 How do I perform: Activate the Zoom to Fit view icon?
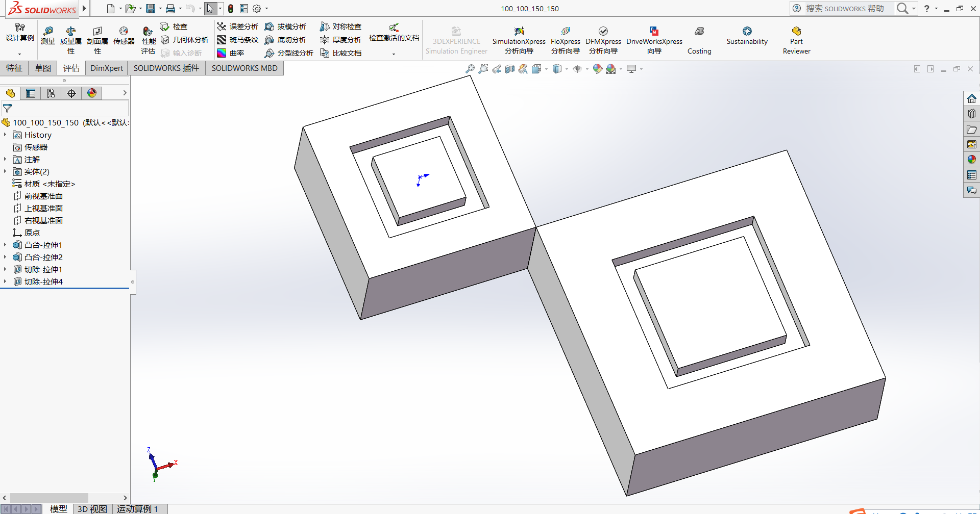[470, 69]
